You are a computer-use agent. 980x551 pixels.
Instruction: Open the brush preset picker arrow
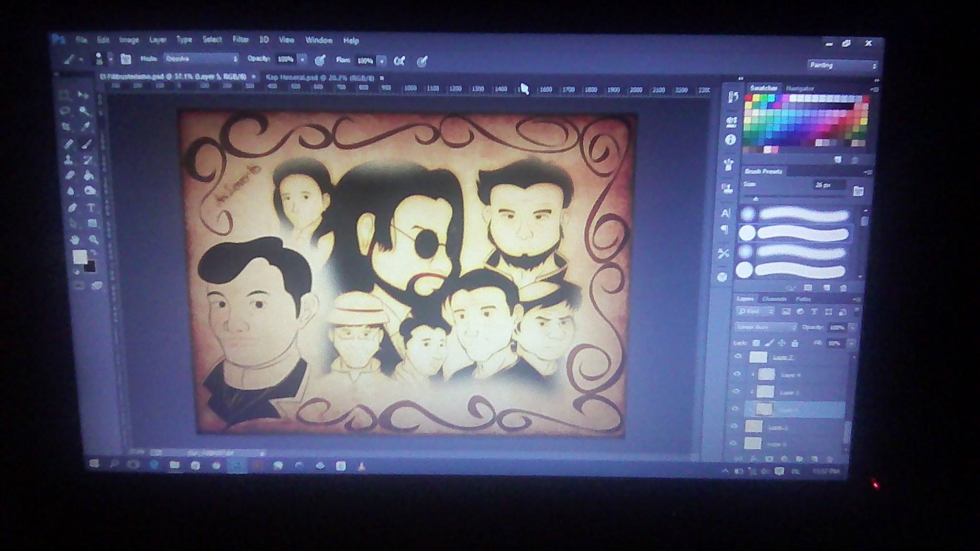[x=111, y=59]
